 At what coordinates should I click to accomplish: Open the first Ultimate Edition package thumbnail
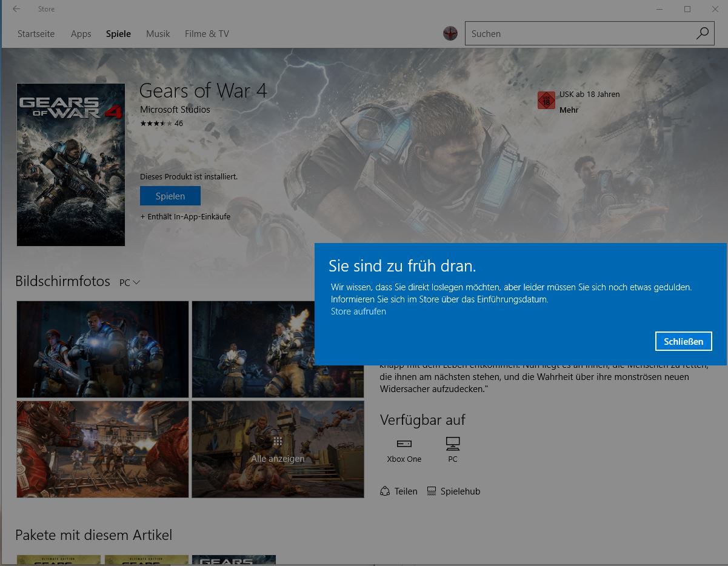click(58, 560)
